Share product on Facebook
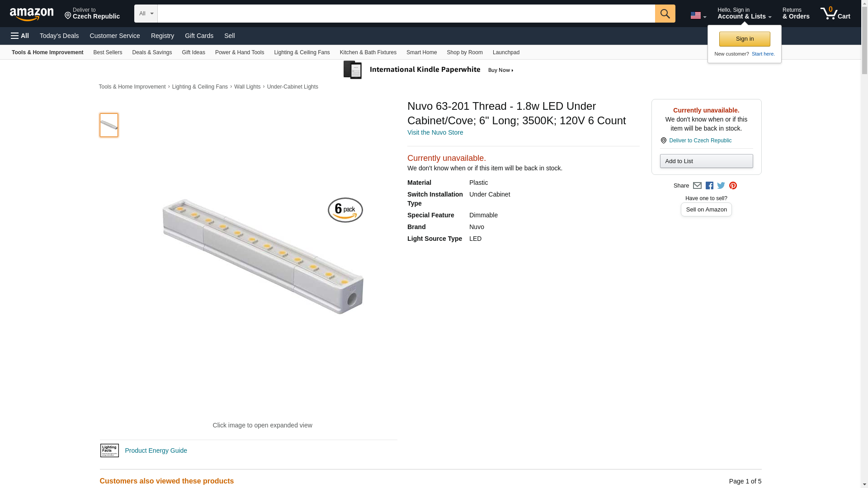The width and height of the screenshot is (868, 488). (x=709, y=186)
